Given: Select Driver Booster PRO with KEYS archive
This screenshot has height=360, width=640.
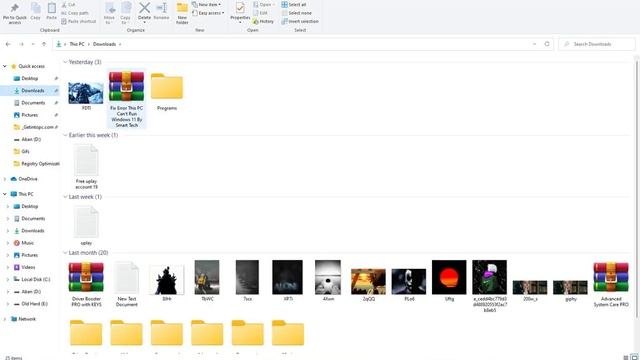Looking at the screenshot, I should point(86,284).
